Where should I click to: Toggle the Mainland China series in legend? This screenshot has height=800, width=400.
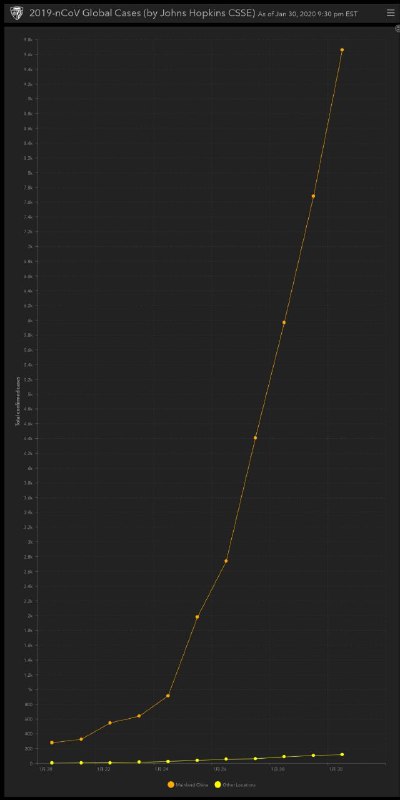[188, 784]
